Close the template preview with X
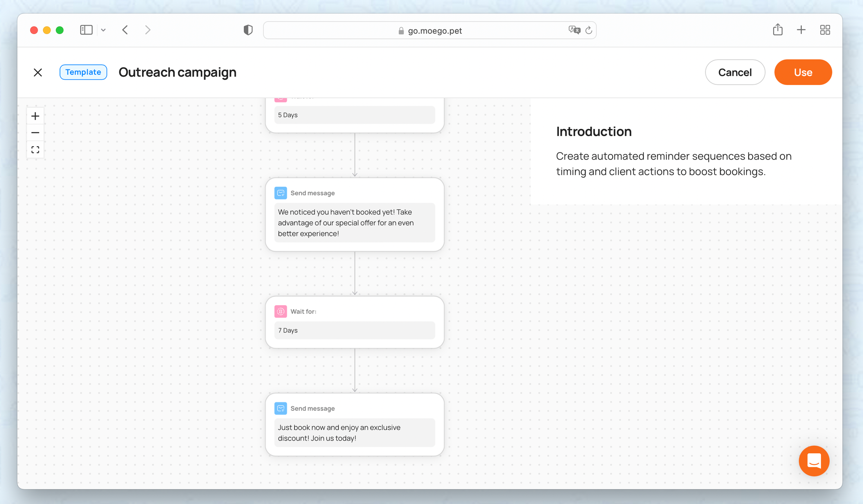This screenshot has width=863, height=504. [38, 72]
